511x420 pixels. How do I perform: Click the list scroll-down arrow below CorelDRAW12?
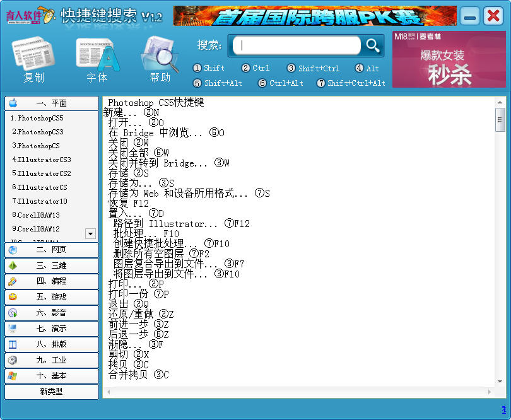90,234
